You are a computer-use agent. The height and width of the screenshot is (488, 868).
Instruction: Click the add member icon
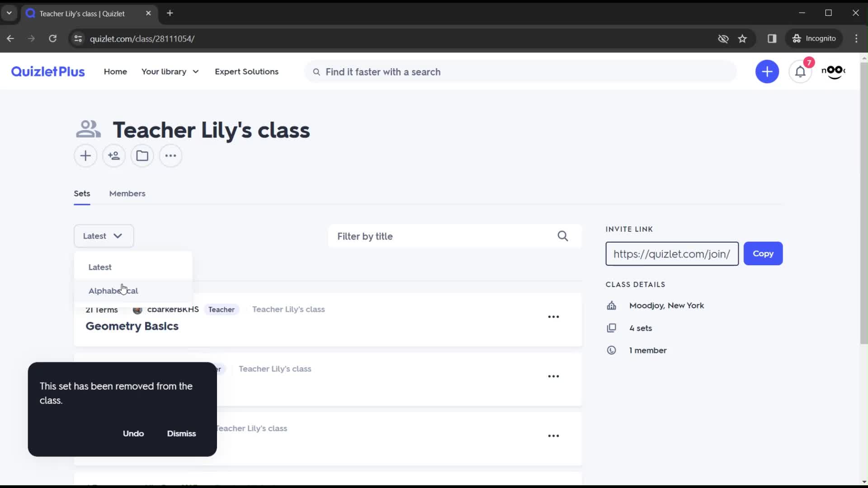(x=114, y=156)
